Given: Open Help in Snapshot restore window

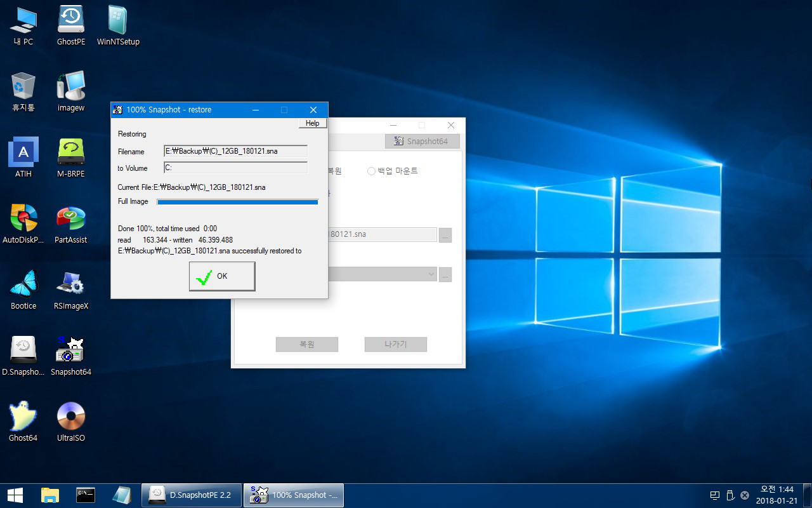Looking at the screenshot, I should pyautogui.click(x=313, y=123).
